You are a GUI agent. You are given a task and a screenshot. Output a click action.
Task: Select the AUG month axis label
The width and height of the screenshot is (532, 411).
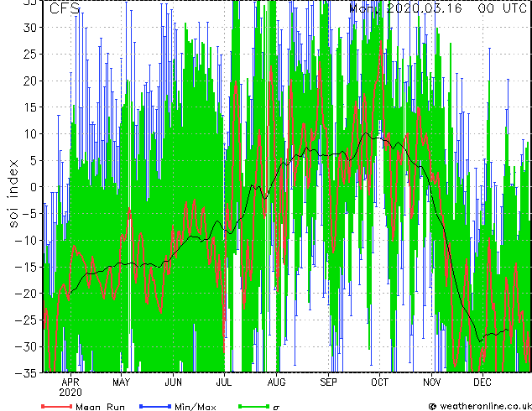(x=276, y=382)
